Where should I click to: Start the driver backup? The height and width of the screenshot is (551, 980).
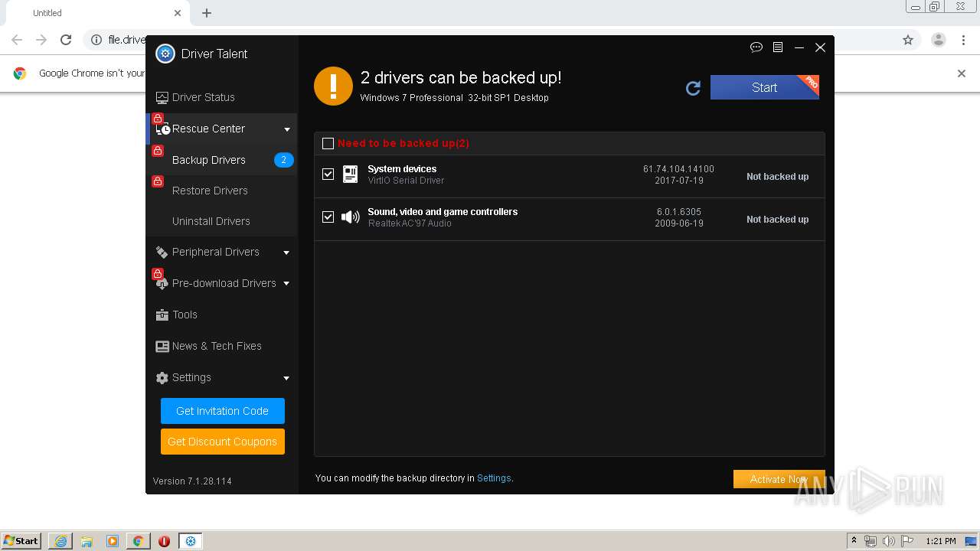point(764,87)
